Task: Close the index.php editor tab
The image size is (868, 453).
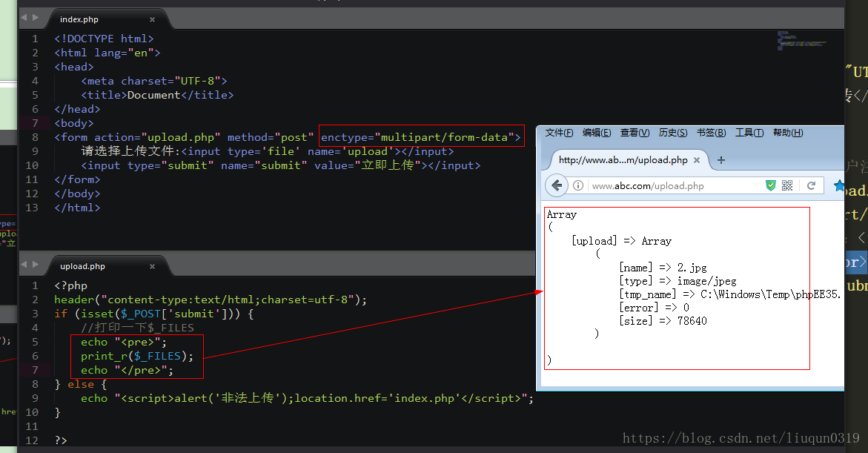Action: (152, 19)
